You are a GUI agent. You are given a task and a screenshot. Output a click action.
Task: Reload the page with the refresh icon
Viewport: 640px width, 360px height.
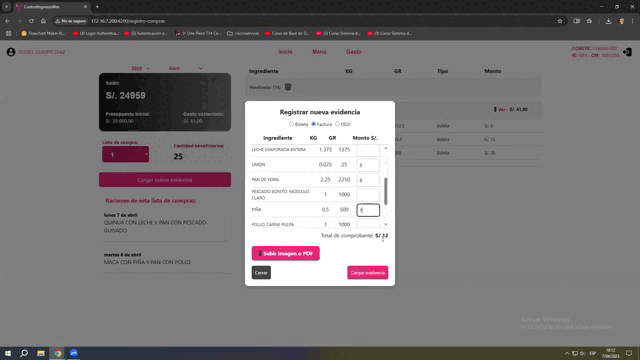point(31,21)
